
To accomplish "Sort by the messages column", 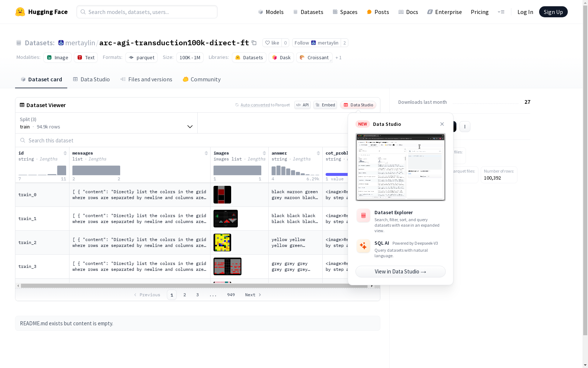I will tap(206, 153).
